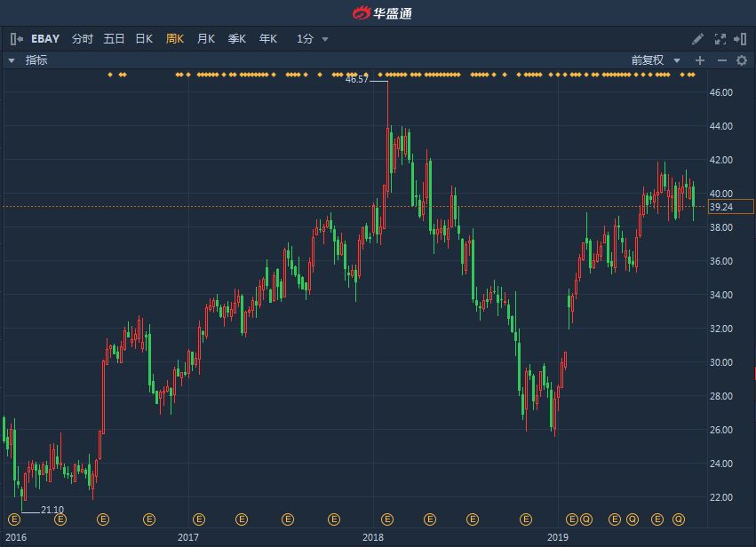This screenshot has height=547, width=756.
Task: Open chart settings gear icon
Action: pyautogui.click(x=742, y=60)
